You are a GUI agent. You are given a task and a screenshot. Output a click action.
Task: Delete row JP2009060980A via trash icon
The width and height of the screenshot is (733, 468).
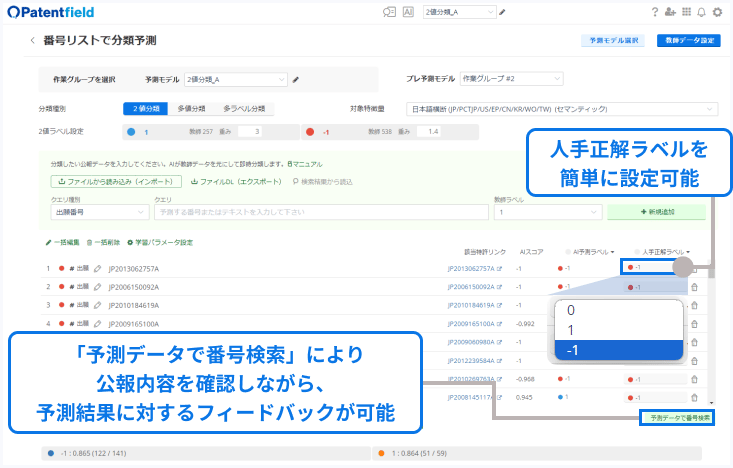695,342
